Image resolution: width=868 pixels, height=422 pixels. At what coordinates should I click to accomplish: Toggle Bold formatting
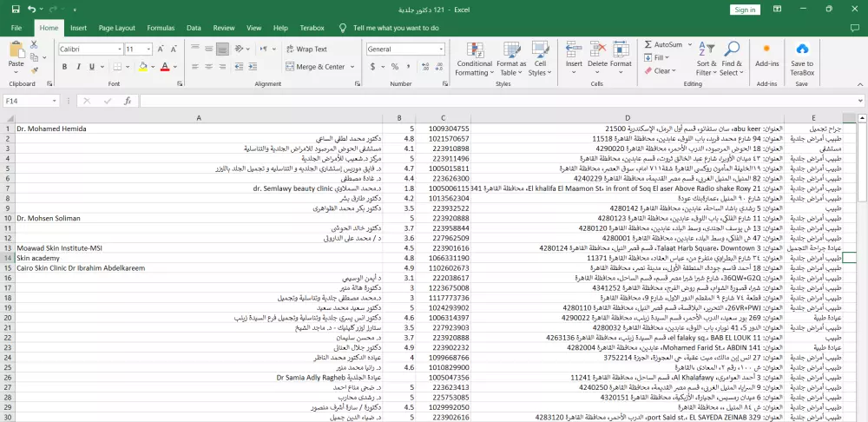coord(64,67)
